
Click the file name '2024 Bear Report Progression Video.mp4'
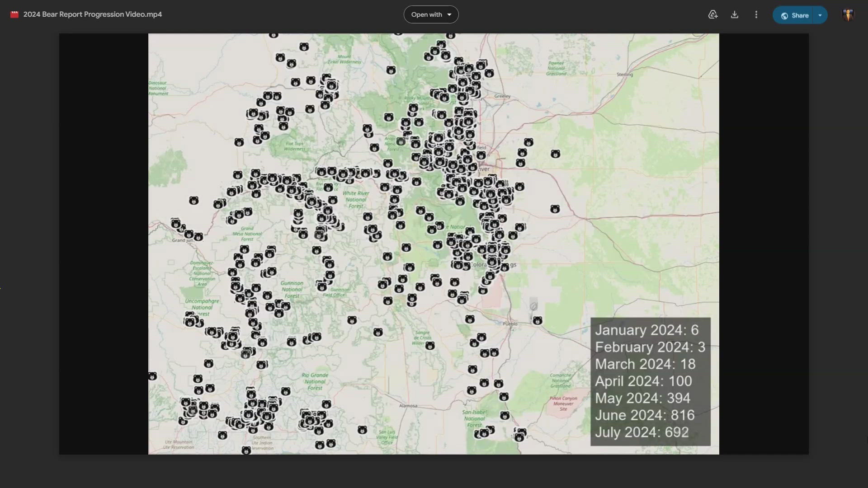point(93,14)
